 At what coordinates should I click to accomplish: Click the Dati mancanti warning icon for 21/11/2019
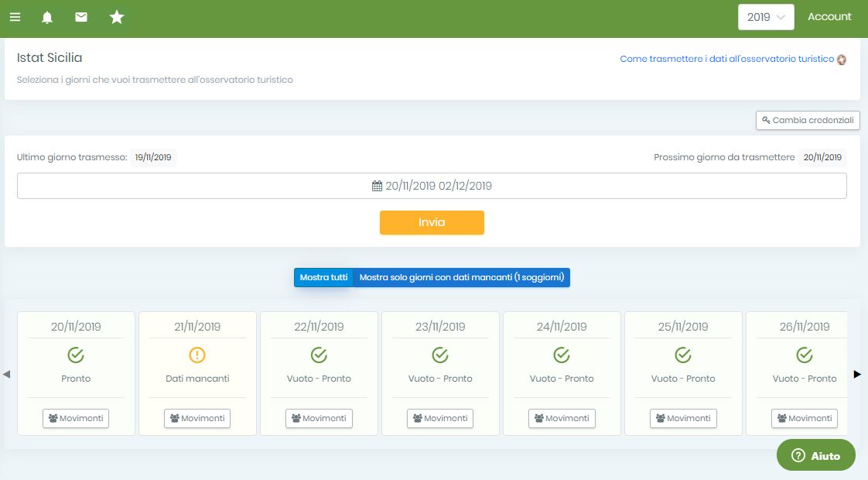click(x=197, y=355)
